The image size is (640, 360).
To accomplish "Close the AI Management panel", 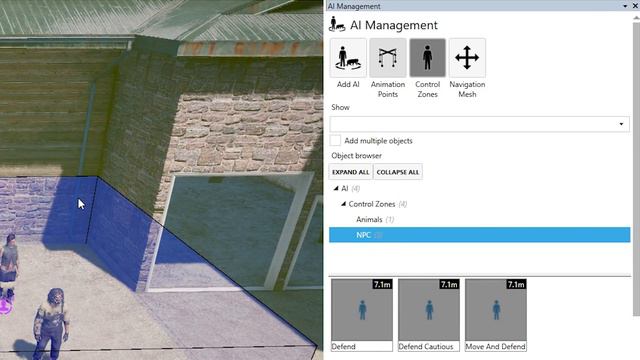I will click(635, 6).
